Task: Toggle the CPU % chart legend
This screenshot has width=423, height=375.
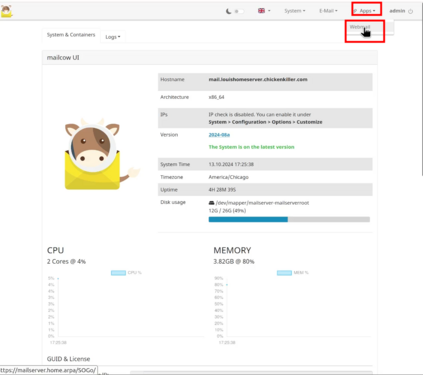Action: [126, 273]
